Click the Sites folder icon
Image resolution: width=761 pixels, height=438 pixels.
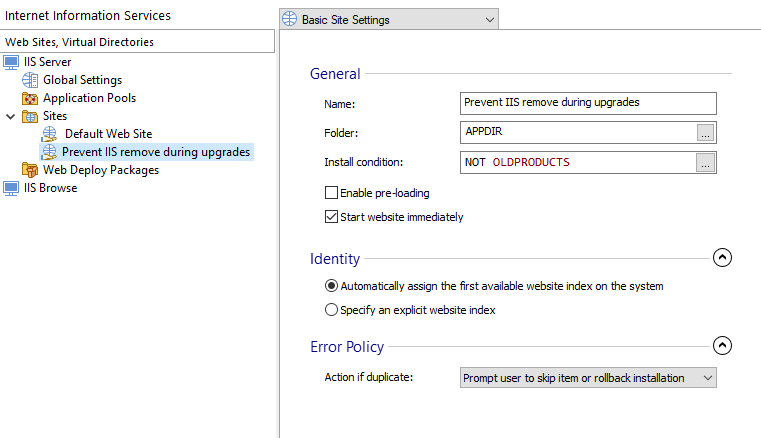click(30, 117)
